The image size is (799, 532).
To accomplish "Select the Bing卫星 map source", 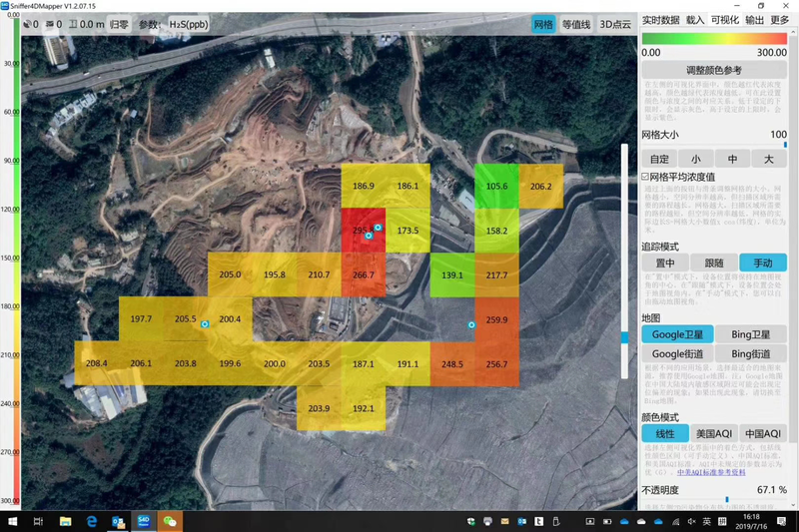I will click(751, 334).
